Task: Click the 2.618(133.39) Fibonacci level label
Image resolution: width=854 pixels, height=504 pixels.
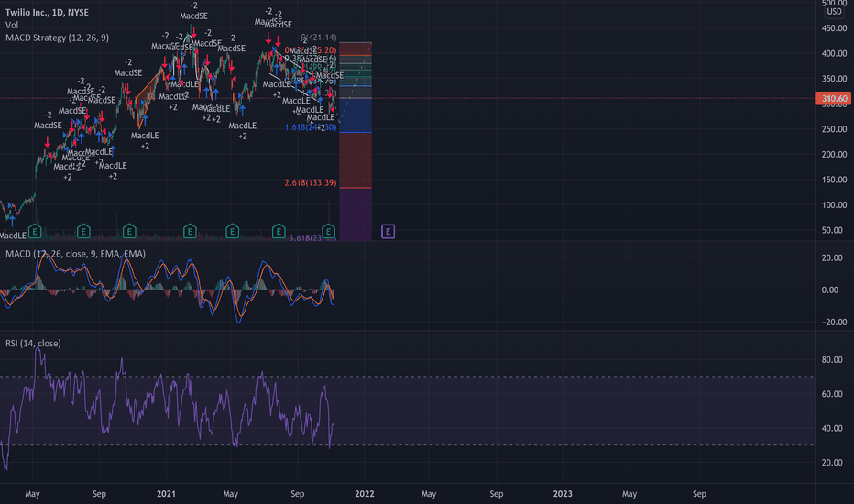Action: pos(311,183)
